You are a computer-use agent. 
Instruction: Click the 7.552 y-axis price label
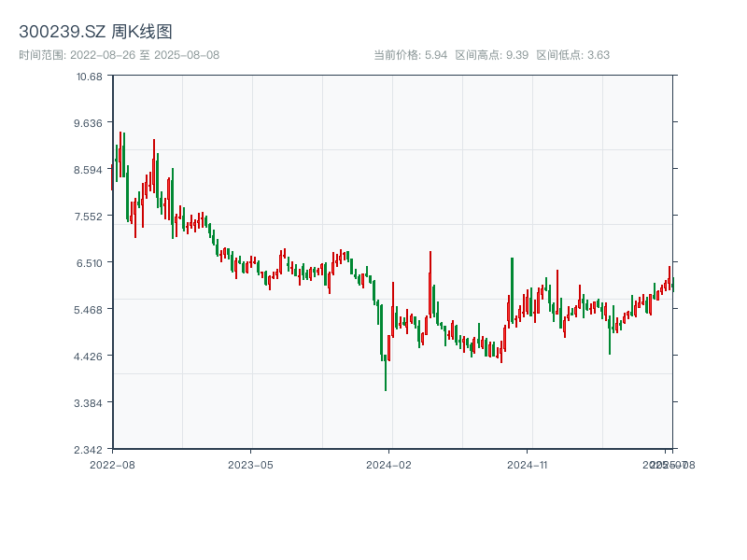(x=90, y=216)
